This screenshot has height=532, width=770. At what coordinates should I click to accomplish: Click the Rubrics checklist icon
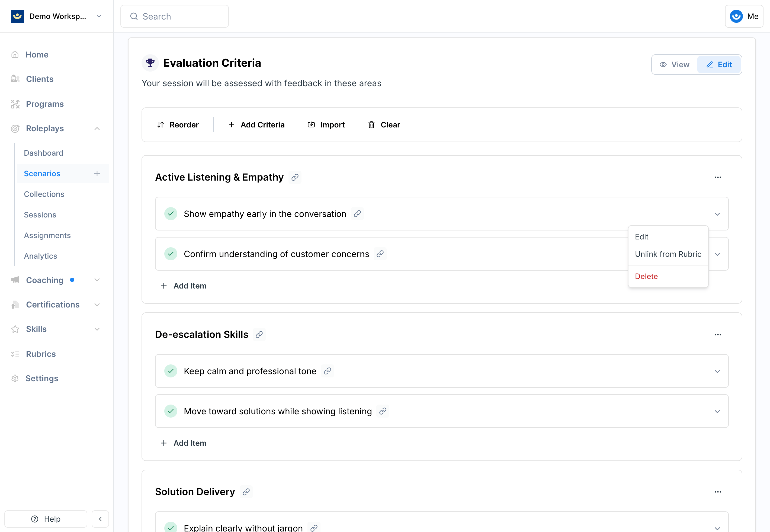click(x=15, y=354)
